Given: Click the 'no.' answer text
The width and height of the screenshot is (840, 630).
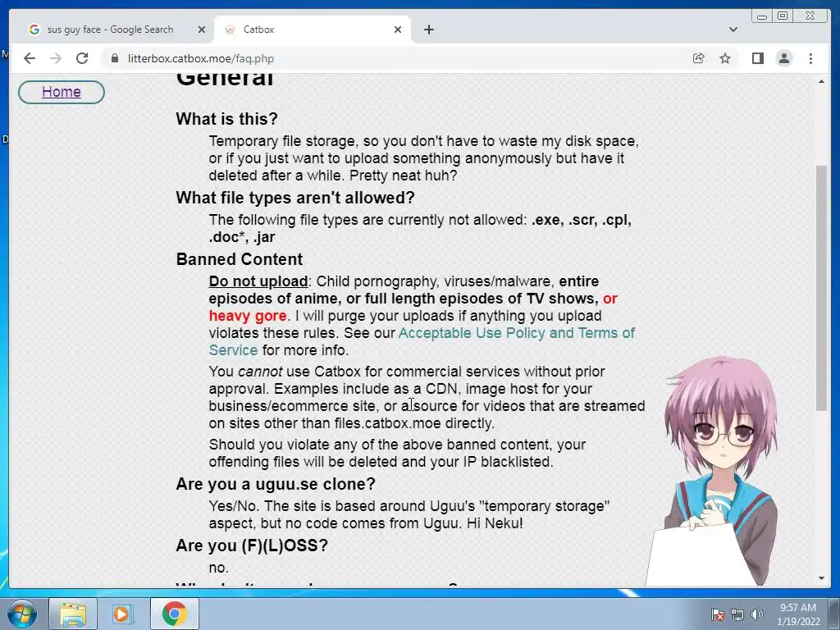Looking at the screenshot, I should click(218, 568).
